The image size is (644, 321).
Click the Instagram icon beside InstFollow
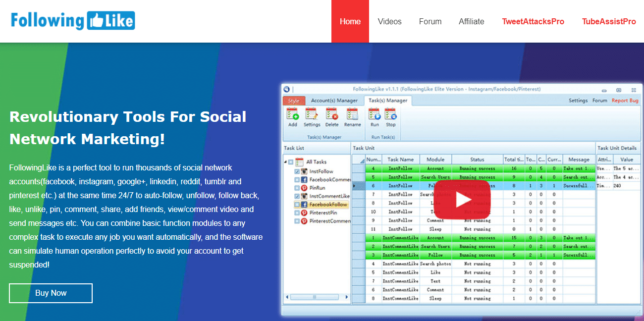304,171
